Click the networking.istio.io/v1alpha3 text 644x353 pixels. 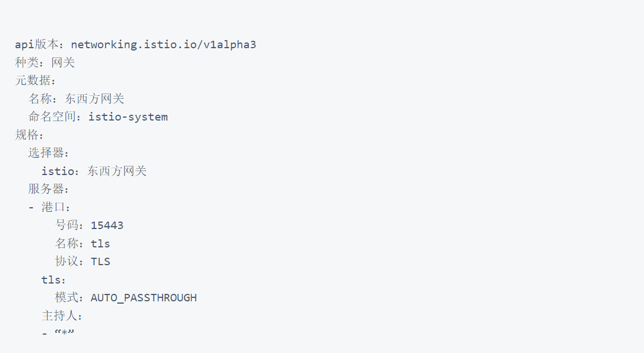click(163, 45)
